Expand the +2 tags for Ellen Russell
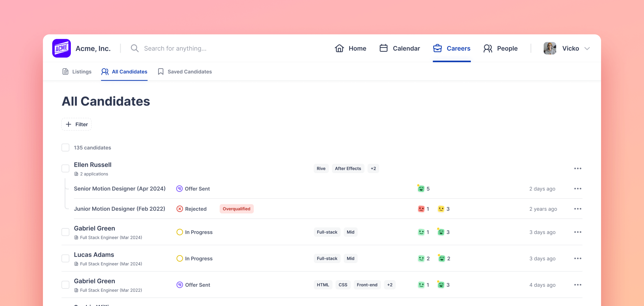 coord(373,168)
